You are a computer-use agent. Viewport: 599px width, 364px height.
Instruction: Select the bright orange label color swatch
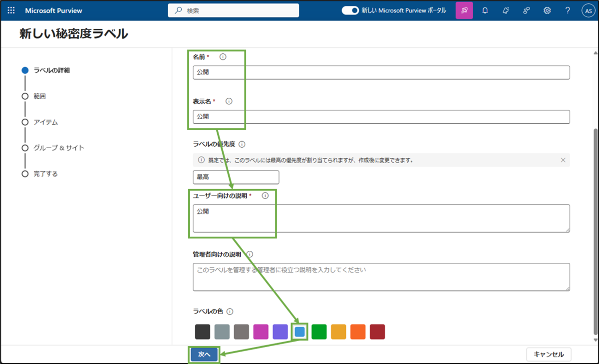pyautogui.click(x=358, y=332)
